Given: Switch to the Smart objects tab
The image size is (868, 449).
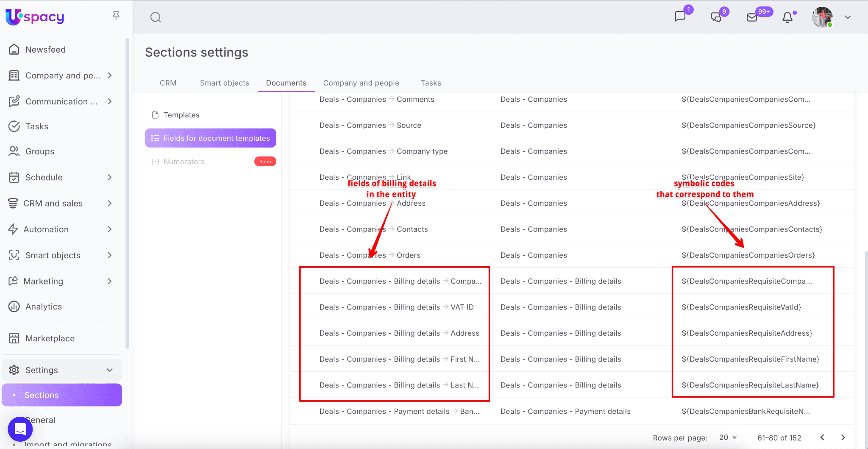Looking at the screenshot, I should [x=224, y=83].
